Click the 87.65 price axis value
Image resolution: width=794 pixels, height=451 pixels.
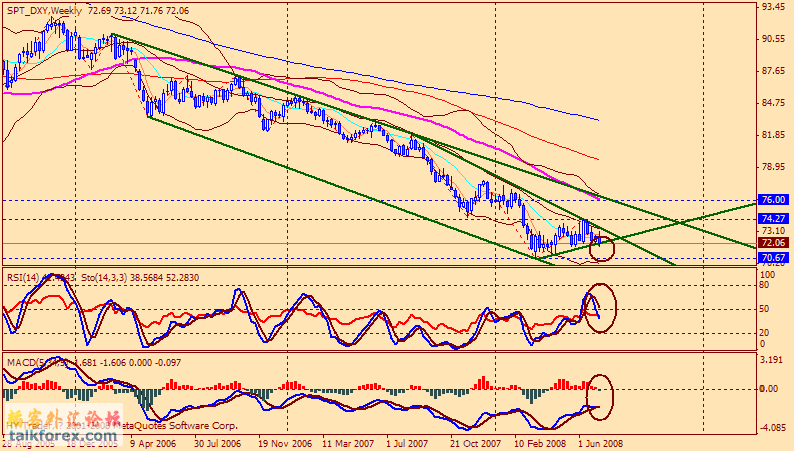click(773, 71)
